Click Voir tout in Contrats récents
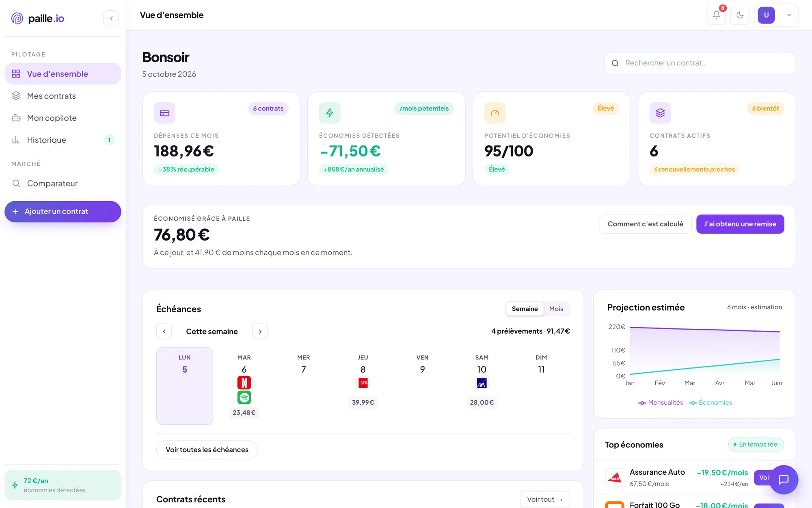The width and height of the screenshot is (812, 508). 545,499
